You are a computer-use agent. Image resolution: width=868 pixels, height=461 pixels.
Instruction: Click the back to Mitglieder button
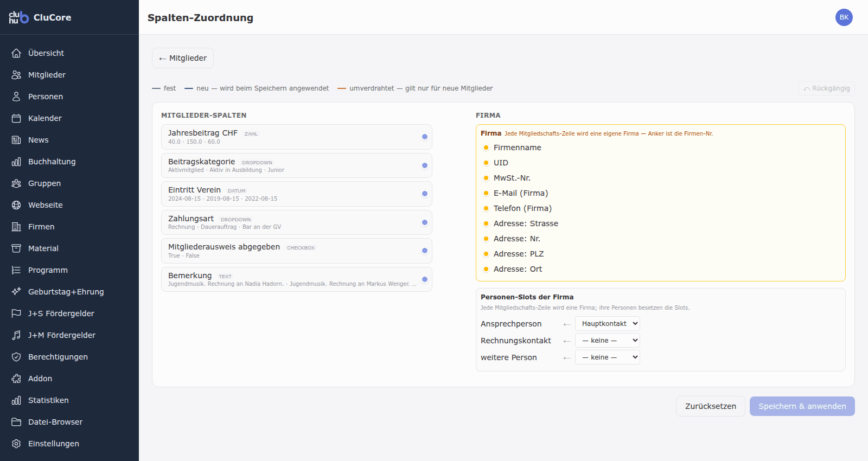183,58
